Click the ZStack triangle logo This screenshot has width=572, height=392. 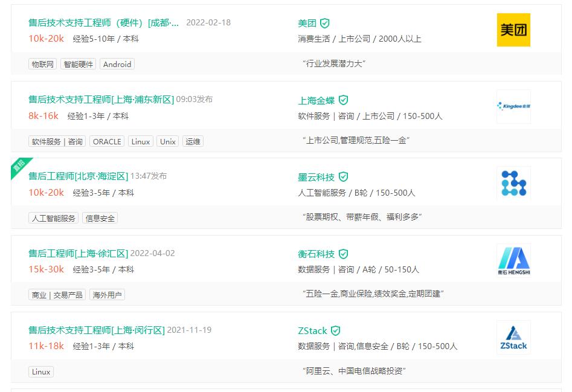tap(513, 337)
